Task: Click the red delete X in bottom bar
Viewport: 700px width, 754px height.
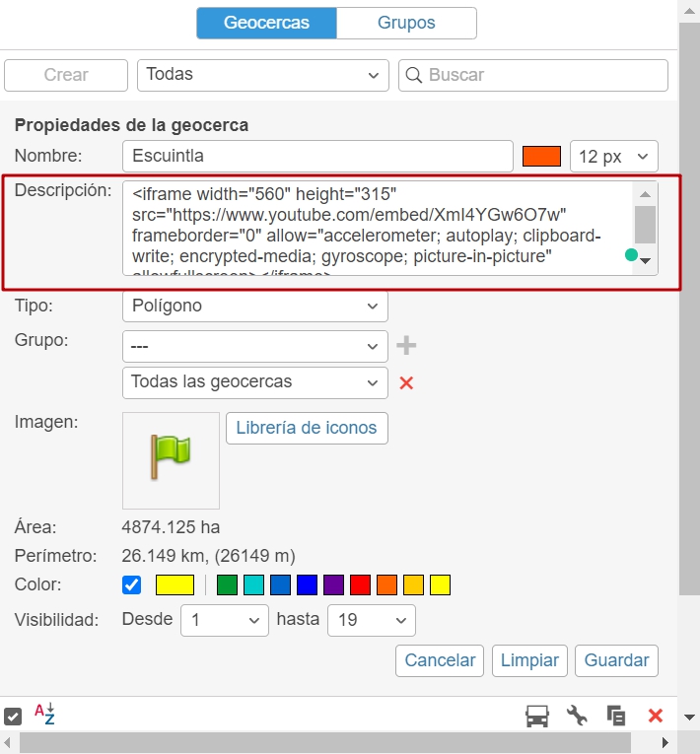Action: coord(656,716)
